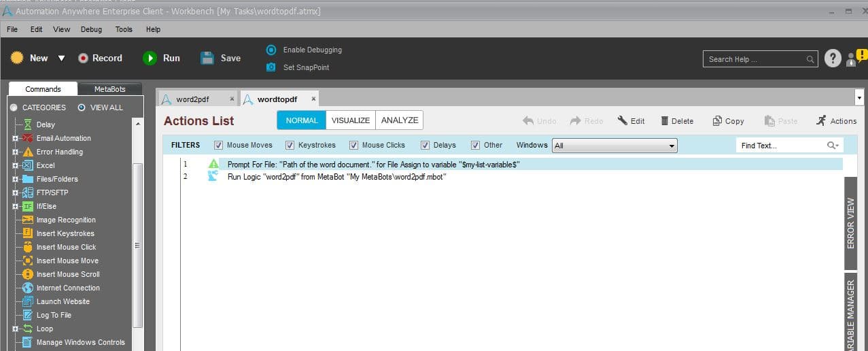
Task: Select the Excel command icon
Action: coord(28,165)
